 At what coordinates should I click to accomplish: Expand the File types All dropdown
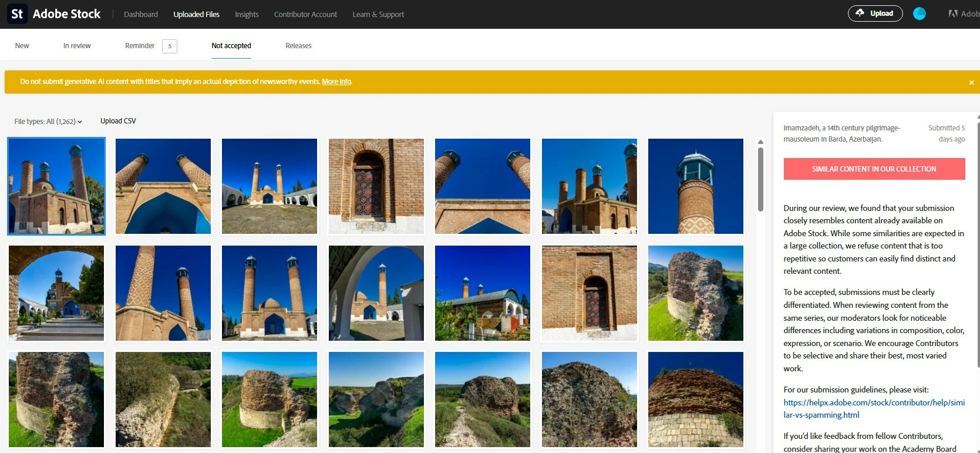coord(48,122)
